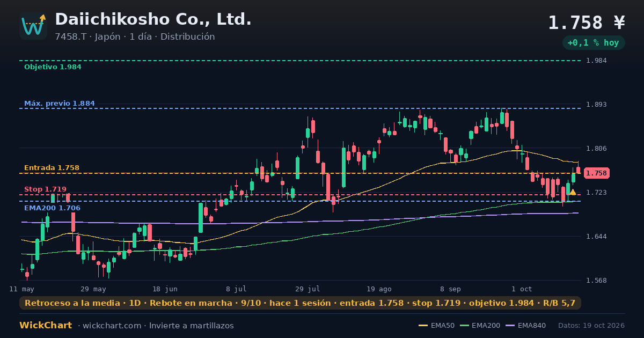The height and width of the screenshot is (338, 644).
Task: Click the '19 ago' date axis label
Action: (x=379, y=289)
